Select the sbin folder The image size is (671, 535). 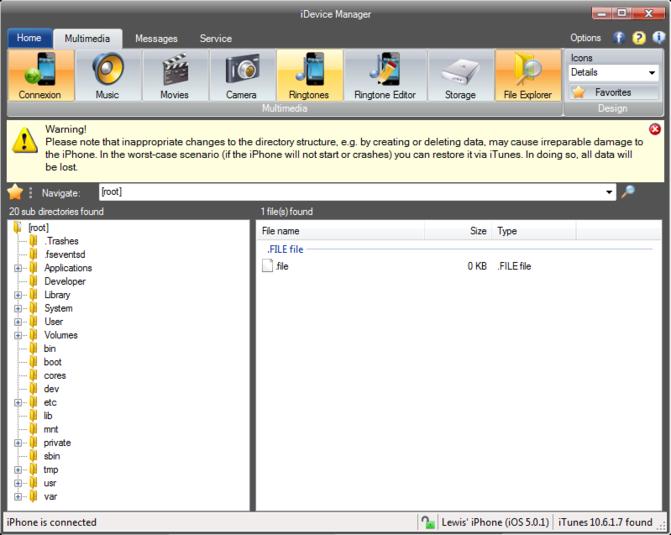(x=52, y=456)
